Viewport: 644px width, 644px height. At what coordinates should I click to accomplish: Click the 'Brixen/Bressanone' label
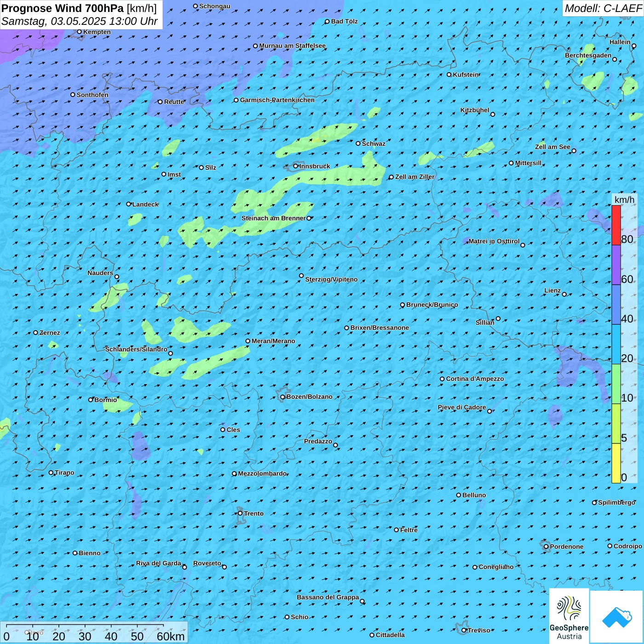[x=379, y=328]
